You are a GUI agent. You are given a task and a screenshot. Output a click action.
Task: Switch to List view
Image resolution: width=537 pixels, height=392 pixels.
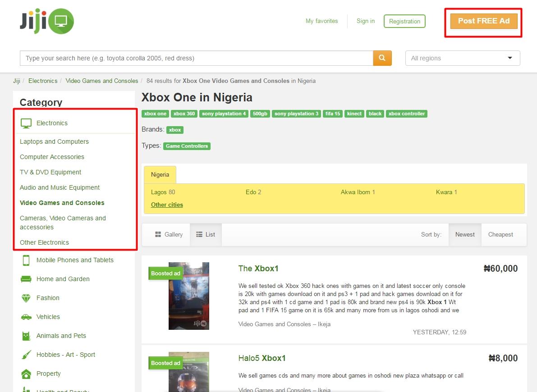click(x=206, y=234)
